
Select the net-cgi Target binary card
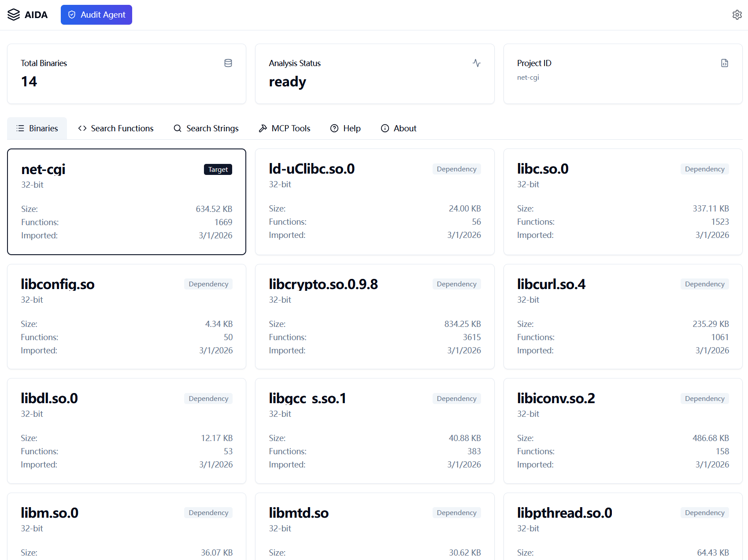126,202
